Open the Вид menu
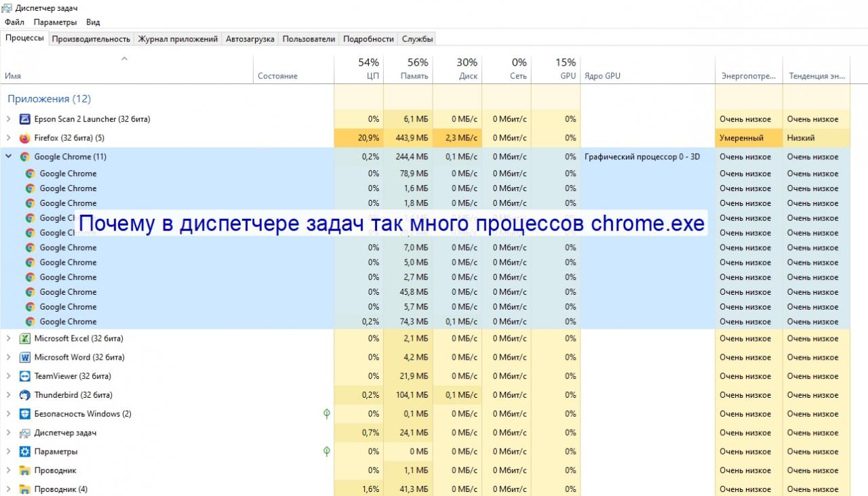This screenshot has height=496, width=868. 93,22
